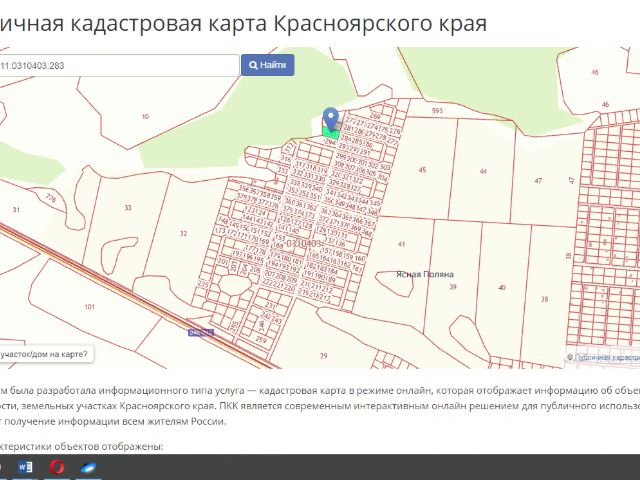Click the 'участок/дом на карте?' help link
The width and height of the screenshot is (640, 480).
tap(44, 353)
